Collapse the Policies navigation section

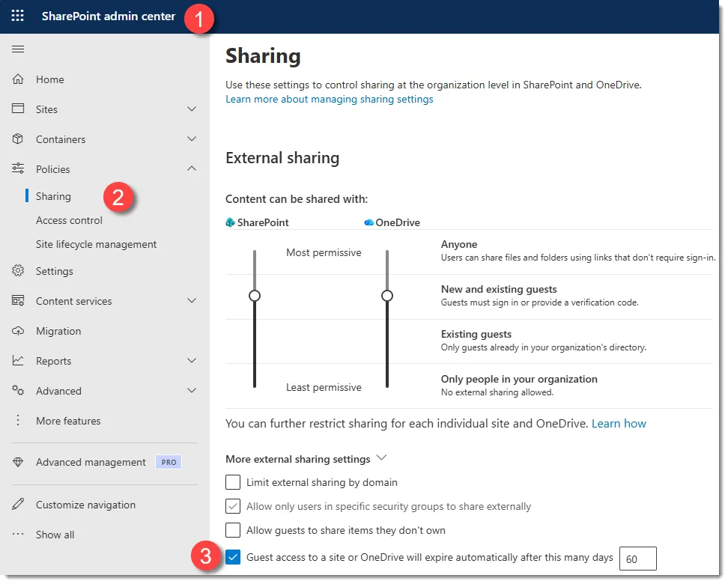192,168
